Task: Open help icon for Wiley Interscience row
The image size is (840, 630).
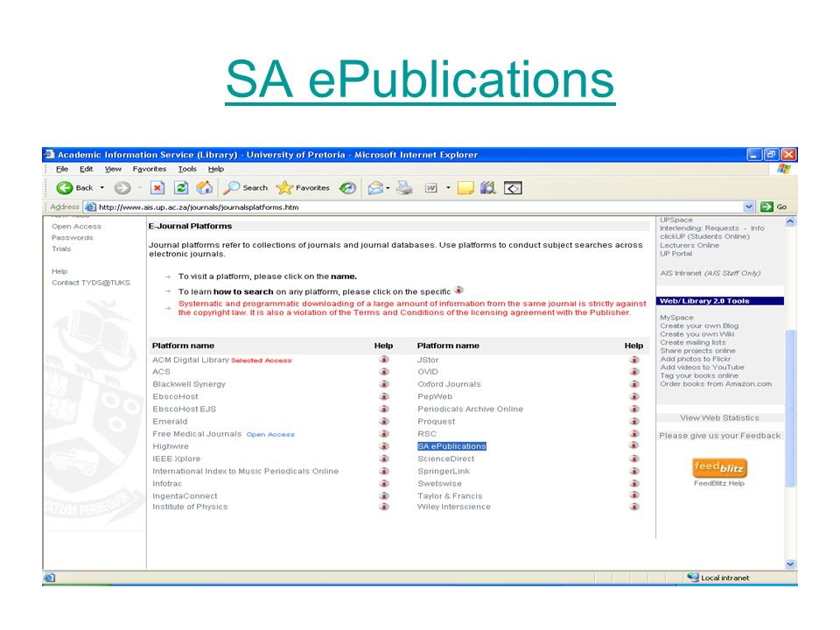Action: 635,507
